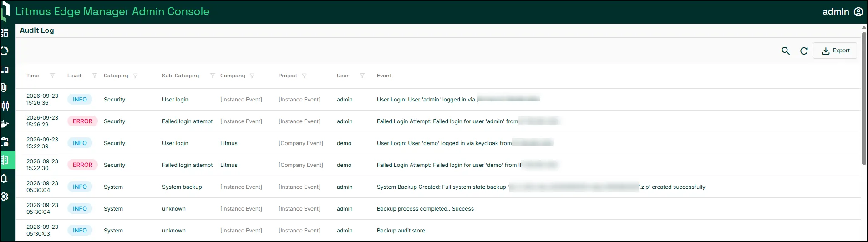Screen dimensions: 868x242
Task: Click the Company column header
Action: point(233,76)
